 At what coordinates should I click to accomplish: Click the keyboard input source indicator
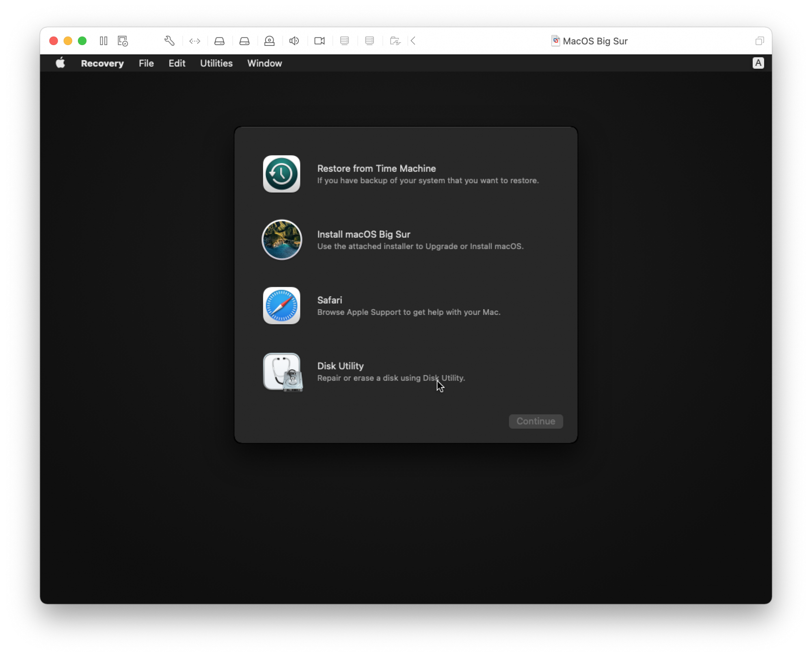(758, 63)
